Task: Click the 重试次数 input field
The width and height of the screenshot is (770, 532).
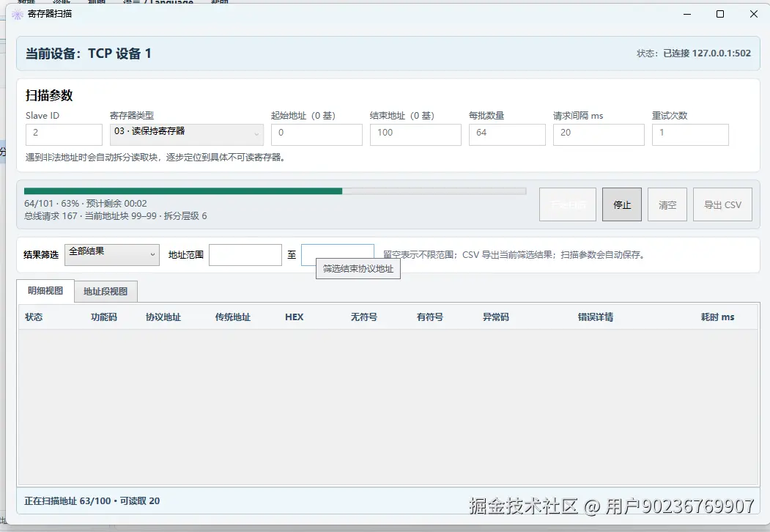Action: tap(690, 134)
